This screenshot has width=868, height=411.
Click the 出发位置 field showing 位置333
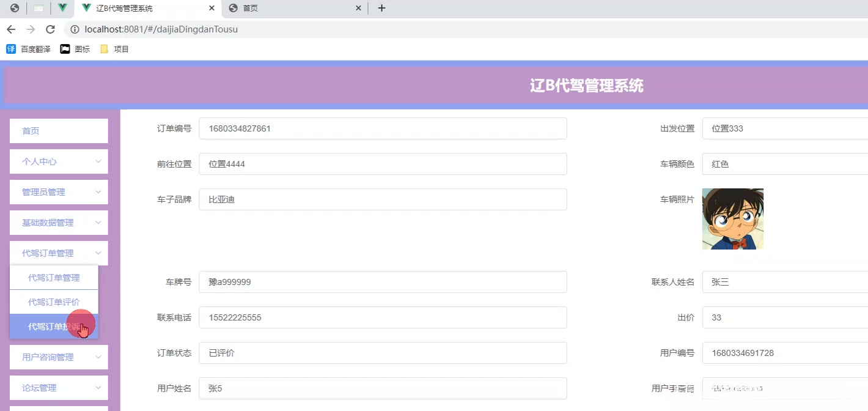[x=785, y=128]
